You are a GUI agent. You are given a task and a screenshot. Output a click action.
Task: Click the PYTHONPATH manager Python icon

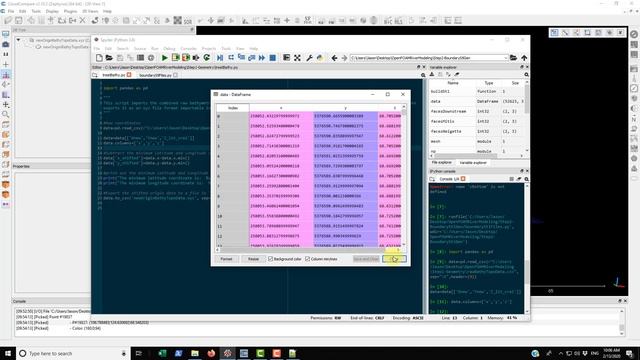(x=320, y=58)
